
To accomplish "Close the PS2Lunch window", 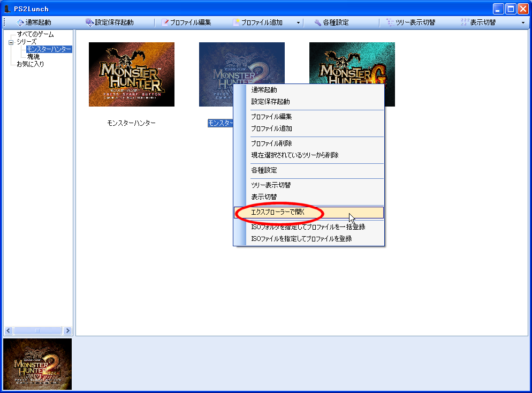I will point(523,9).
